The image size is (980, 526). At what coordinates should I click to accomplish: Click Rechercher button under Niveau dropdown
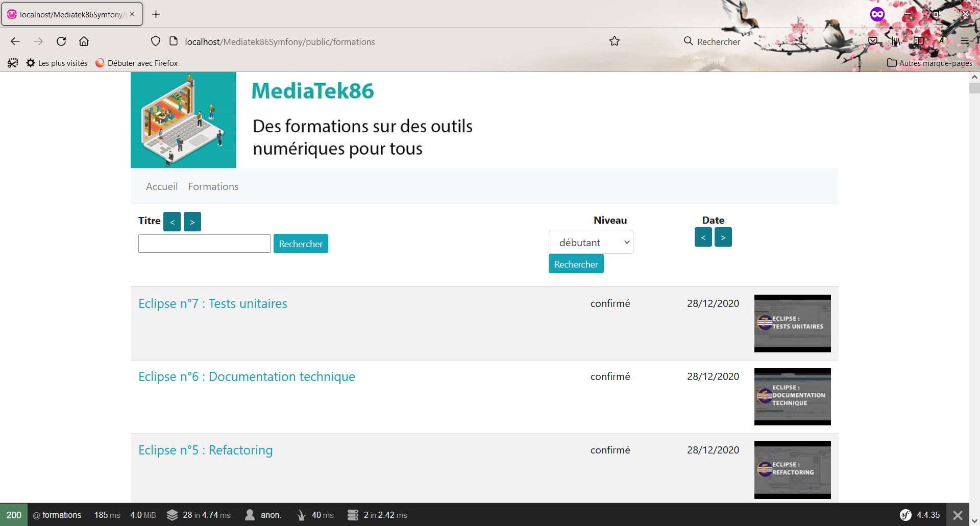click(576, 264)
